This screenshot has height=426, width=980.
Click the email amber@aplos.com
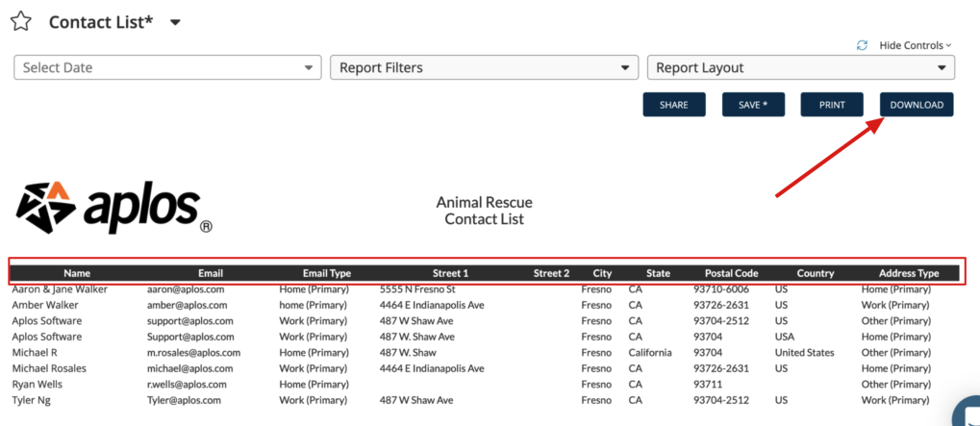pyautogui.click(x=187, y=305)
